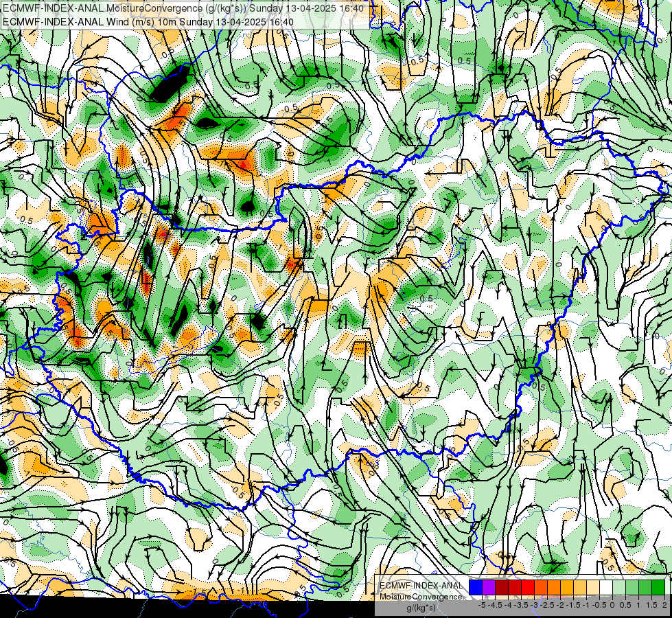Viewport: 672px width, 618px height.
Task: Select the legend swatch between -4 and -3.5
Action: (515, 588)
